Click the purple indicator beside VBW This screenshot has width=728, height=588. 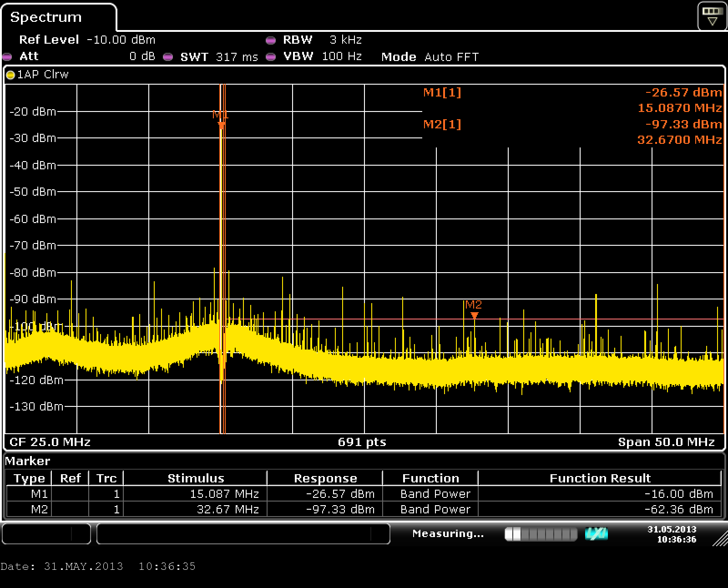(271, 57)
